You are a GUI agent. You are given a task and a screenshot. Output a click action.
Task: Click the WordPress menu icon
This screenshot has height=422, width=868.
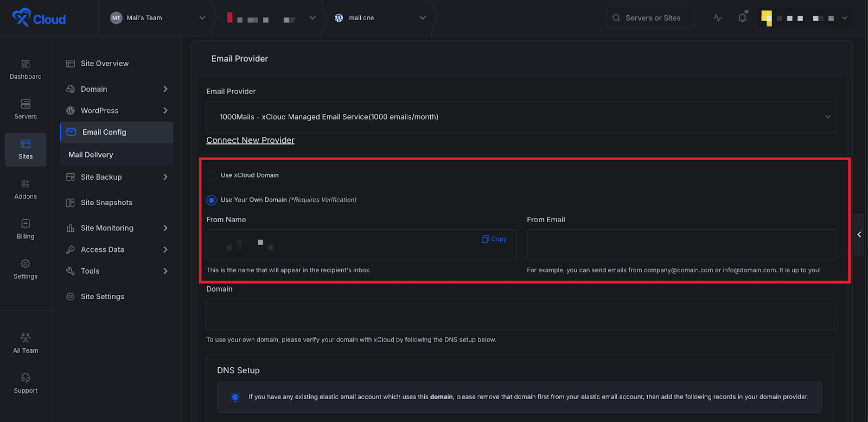point(71,111)
